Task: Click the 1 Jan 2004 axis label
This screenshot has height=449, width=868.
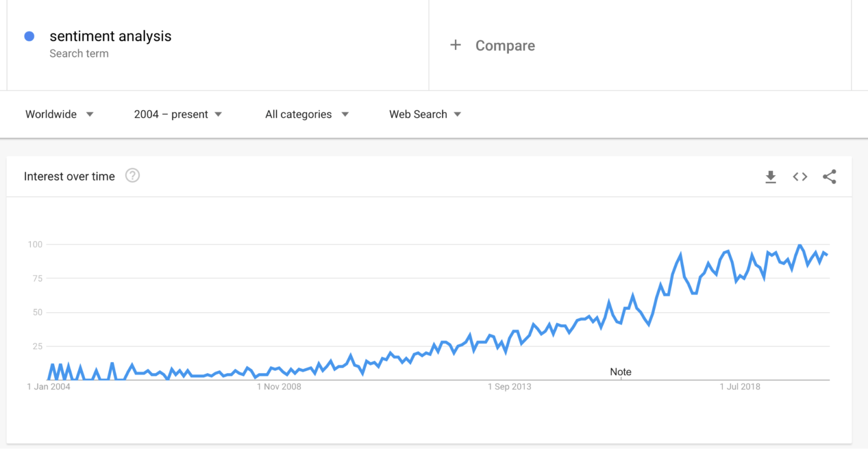Action: click(48, 387)
